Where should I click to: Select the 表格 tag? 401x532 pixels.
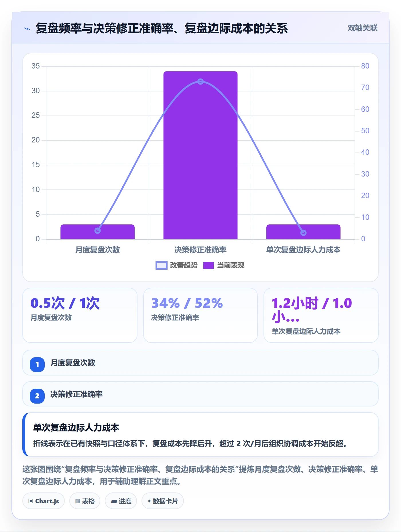(x=85, y=501)
